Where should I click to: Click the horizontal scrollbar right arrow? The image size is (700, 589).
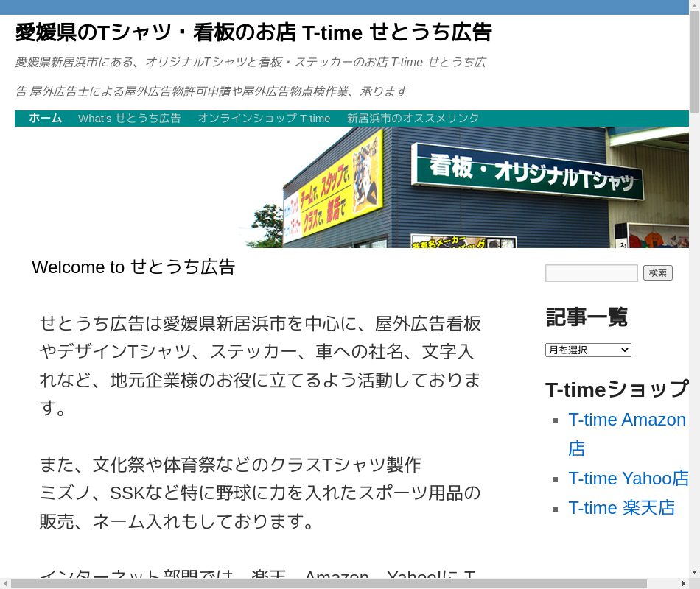point(683,583)
